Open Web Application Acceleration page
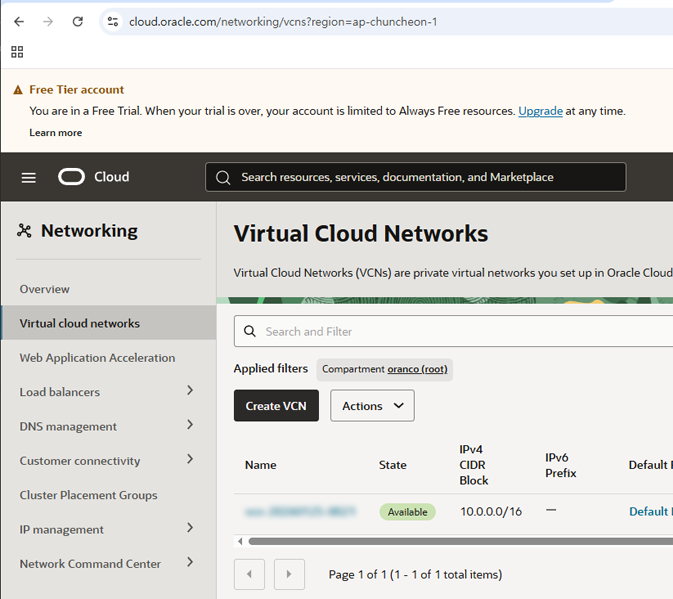The width and height of the screenshot is (673, 599). 97,358
